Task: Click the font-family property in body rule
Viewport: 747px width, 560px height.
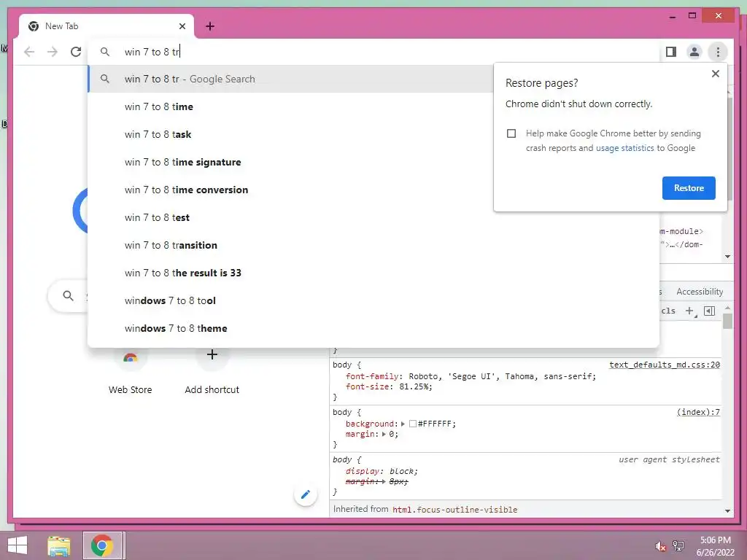Action: coord(372,376)
